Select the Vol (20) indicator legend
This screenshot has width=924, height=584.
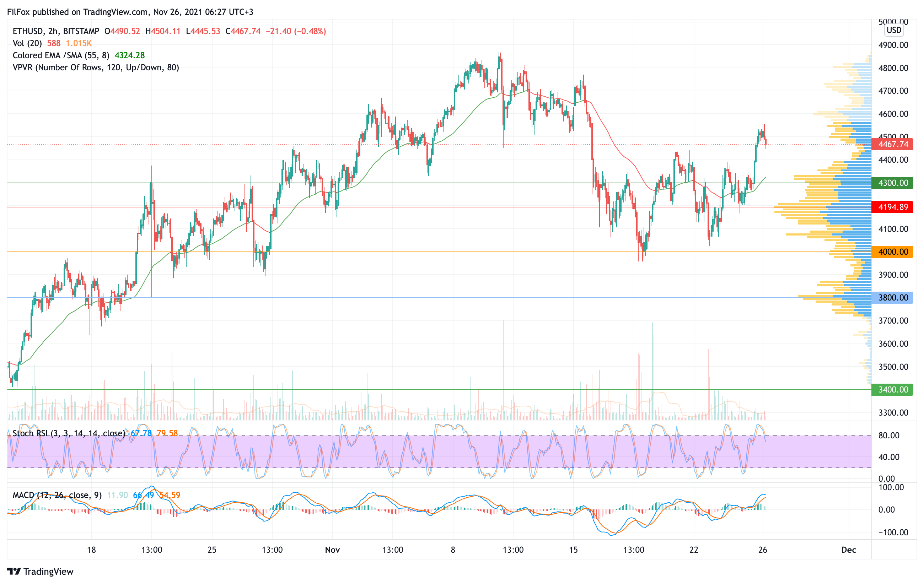pyautogui.click(x=27, y=43)
